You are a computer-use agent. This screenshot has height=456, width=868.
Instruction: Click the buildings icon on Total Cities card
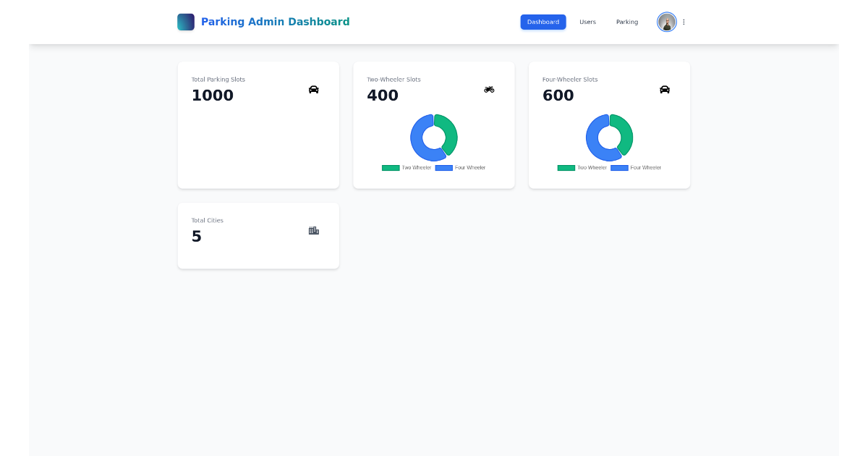(313, 230)
